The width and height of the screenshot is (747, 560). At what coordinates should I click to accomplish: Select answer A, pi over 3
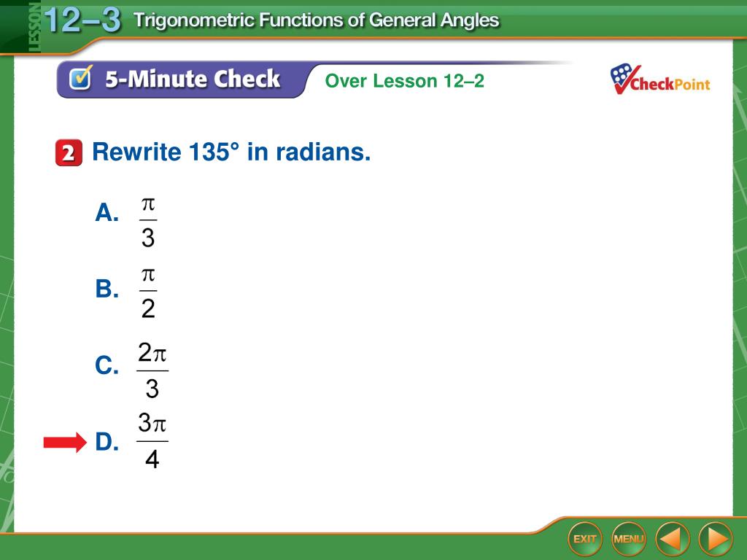126,222
